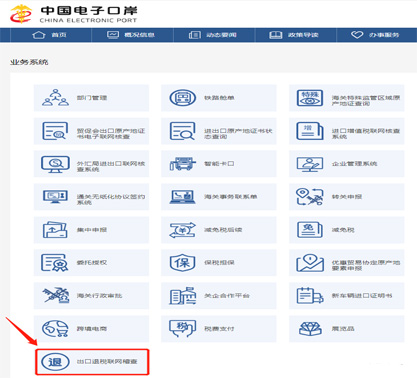Switch to the 动态要闻 navigation tab
The height and width of the screenshot is (378, 417).
(213, 35)
